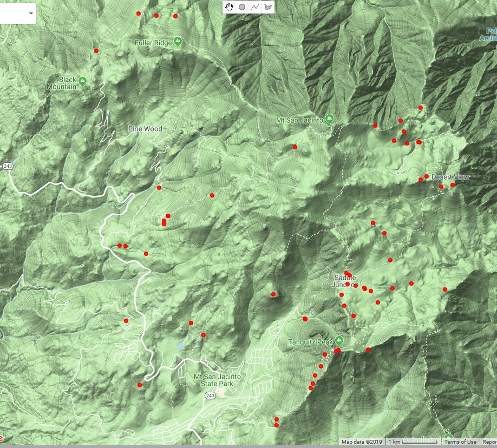
Task: Click the Saddle Junction map label
Action: coord(346,281)
